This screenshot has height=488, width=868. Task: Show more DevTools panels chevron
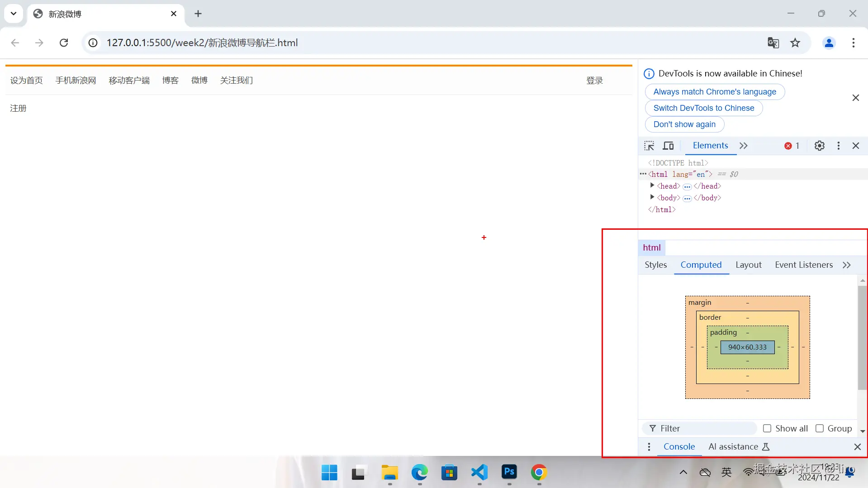(x=743, y=146)
